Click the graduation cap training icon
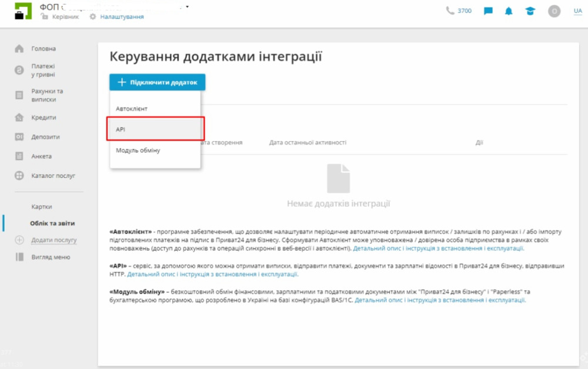 tap(530, 11)
